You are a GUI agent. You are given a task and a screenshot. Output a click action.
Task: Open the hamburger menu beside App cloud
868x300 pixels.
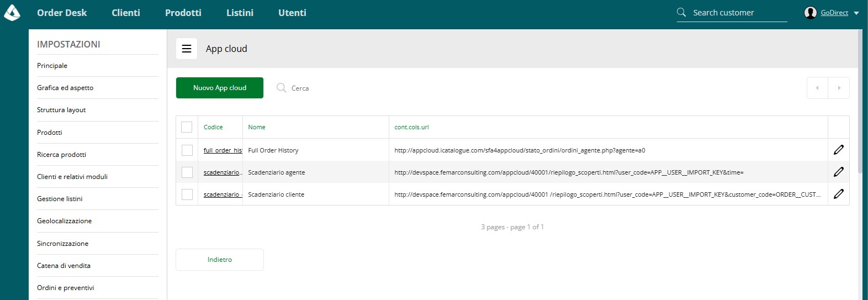click(x=187, y=49)
